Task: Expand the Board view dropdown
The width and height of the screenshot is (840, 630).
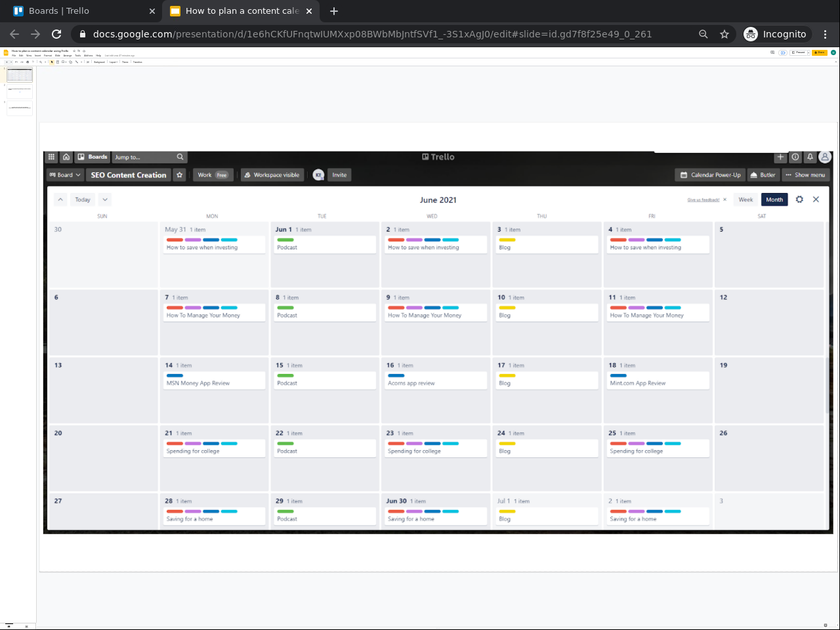Action: click(x=65, y=175)
